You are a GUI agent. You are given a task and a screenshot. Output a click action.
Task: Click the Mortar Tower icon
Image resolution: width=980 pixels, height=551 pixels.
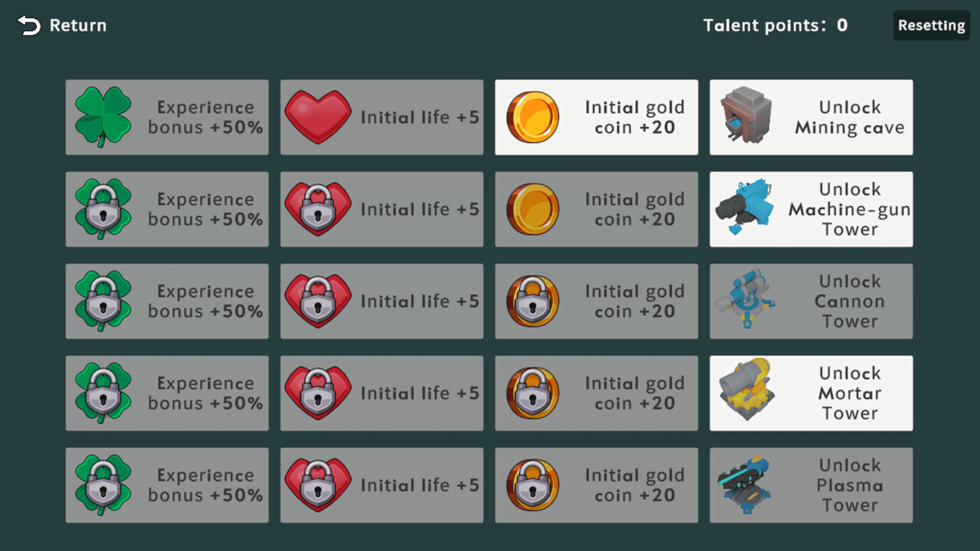tap(747, 390)
